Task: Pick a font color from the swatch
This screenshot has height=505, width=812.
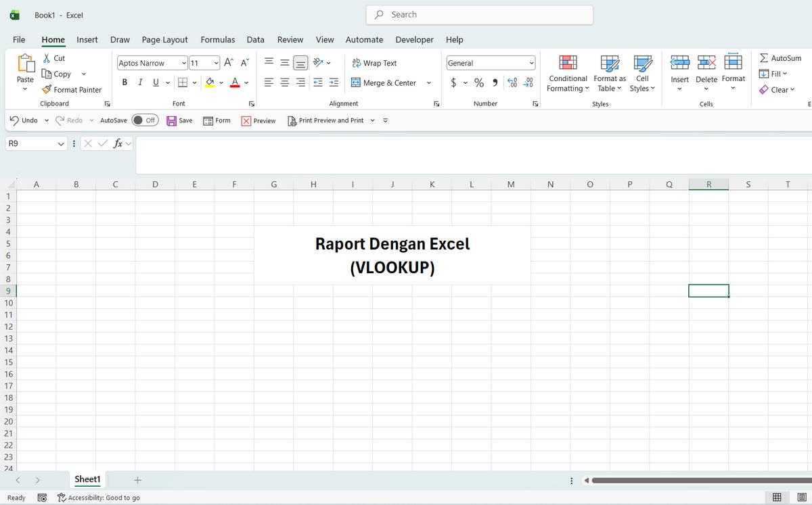Action: coord(235,83)
